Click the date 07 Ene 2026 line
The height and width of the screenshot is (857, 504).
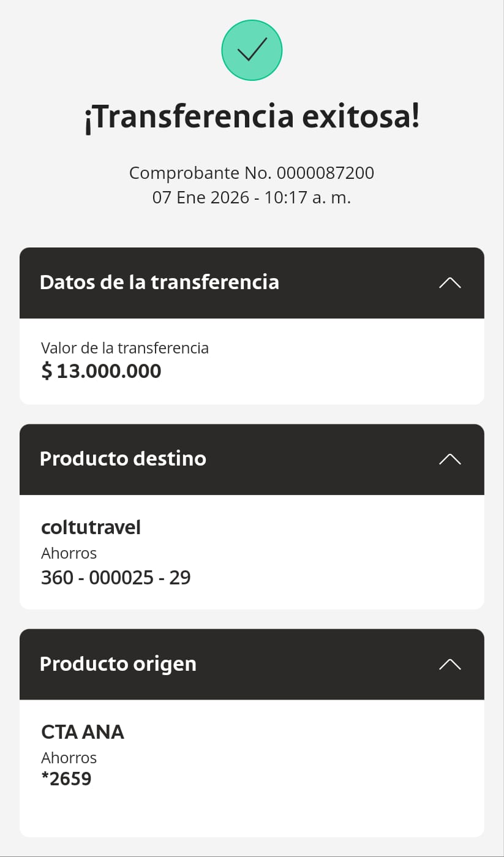click(252, 198)
